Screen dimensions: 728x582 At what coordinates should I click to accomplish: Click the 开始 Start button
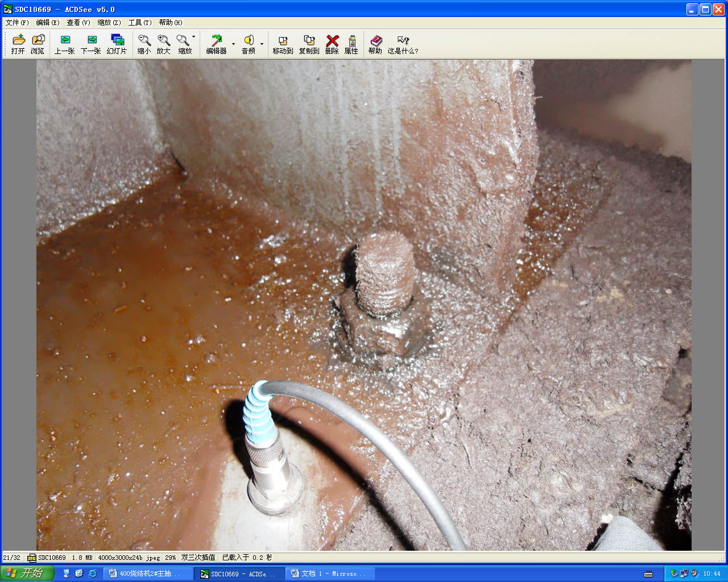[x=27, y=573]
